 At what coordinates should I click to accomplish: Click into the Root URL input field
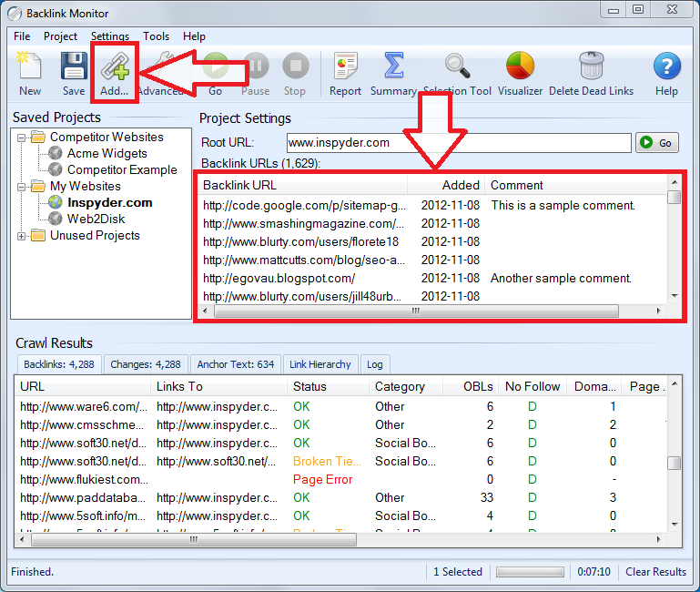(x=459, y=142)
